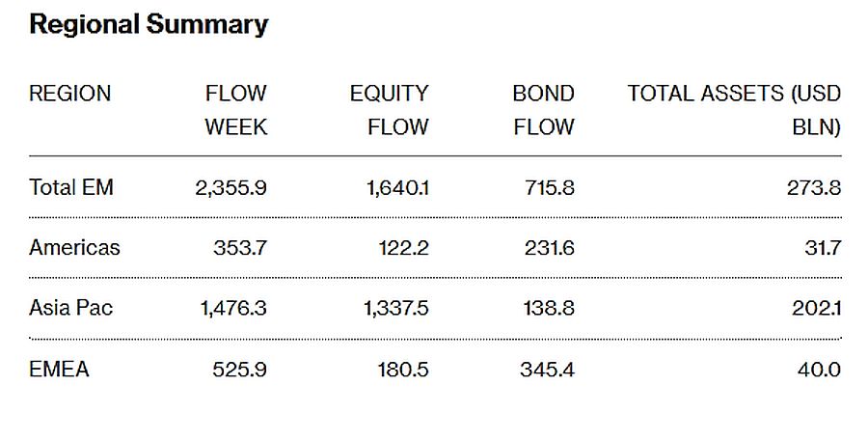This screenshot has width=868, height=441.
Task: Click the EMEA row label
Action: [x=59, y=369]
